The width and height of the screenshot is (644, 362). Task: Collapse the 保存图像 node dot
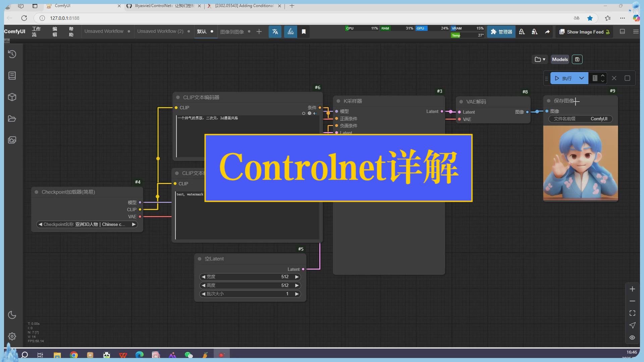point(549,101)
